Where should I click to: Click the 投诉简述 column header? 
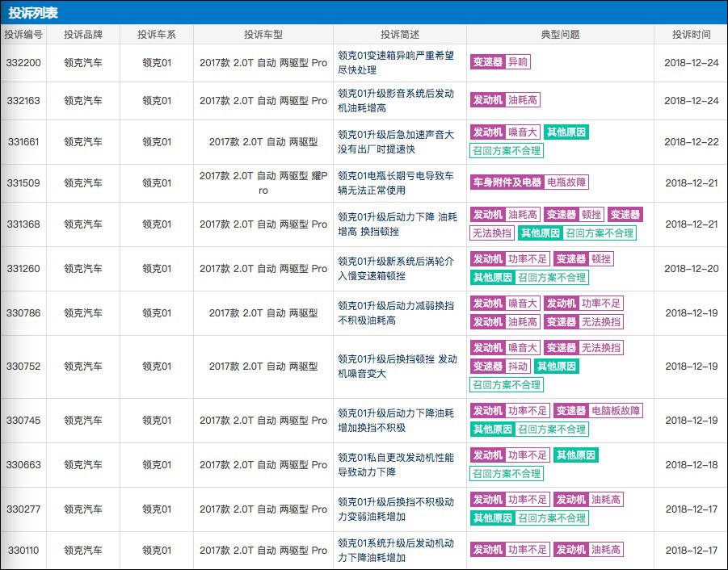coord(400,35)
